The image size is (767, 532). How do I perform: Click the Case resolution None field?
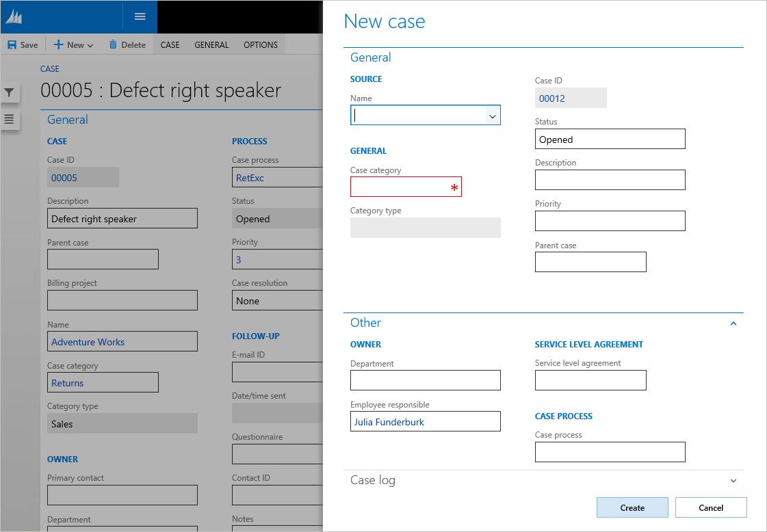(x=277, y=300)
